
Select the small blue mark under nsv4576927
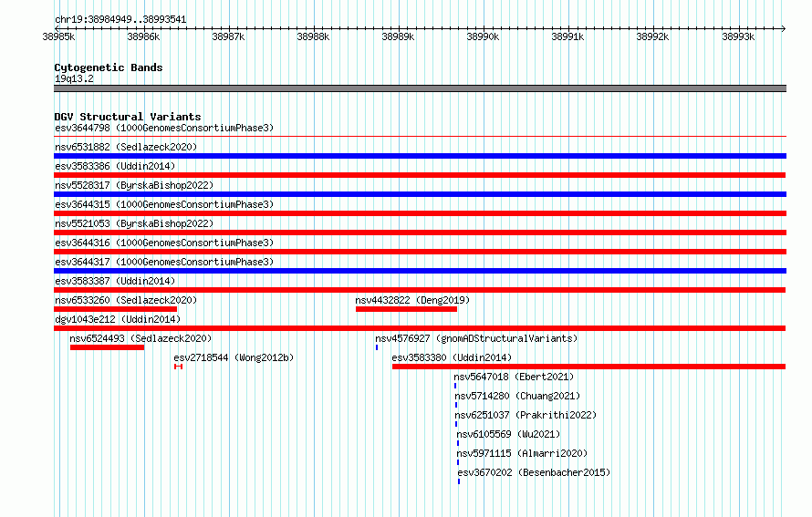coord(377,347)
